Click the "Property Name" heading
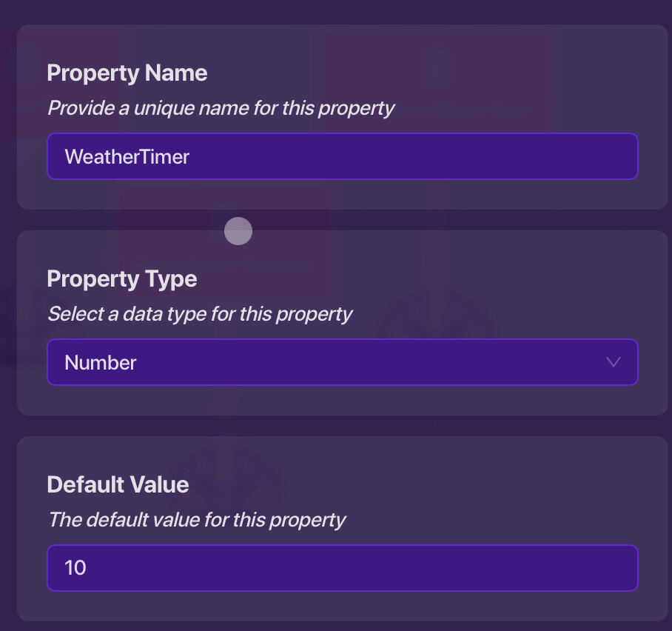This screenshot has height=631, width=672. pos(127,73)
